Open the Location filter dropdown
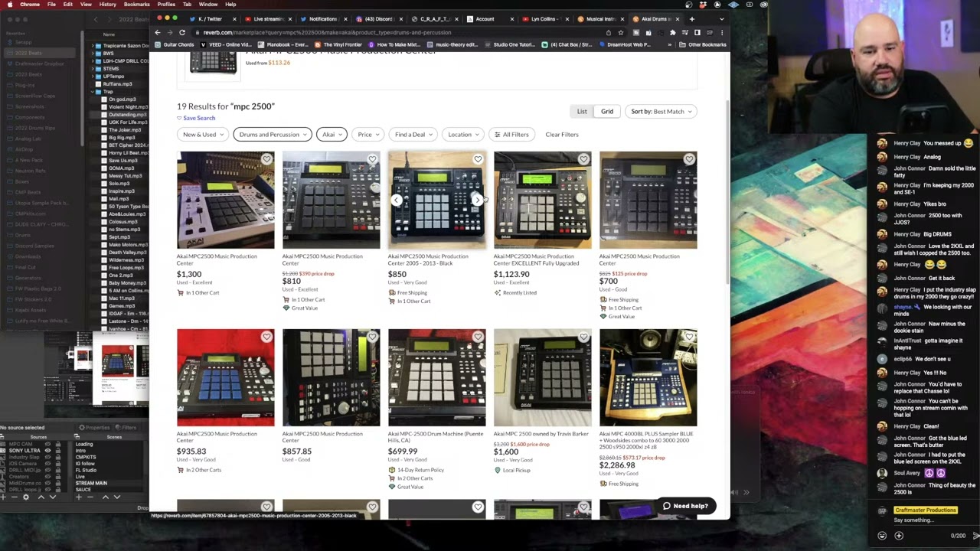The image size is (980, 551). tap(463, 135)
